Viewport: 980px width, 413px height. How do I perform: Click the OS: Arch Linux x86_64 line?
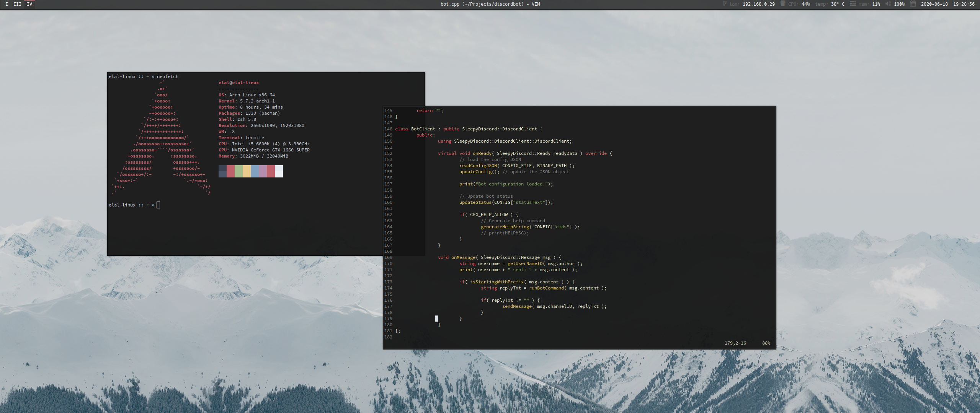pyautogui.click(x=247, y=95)
